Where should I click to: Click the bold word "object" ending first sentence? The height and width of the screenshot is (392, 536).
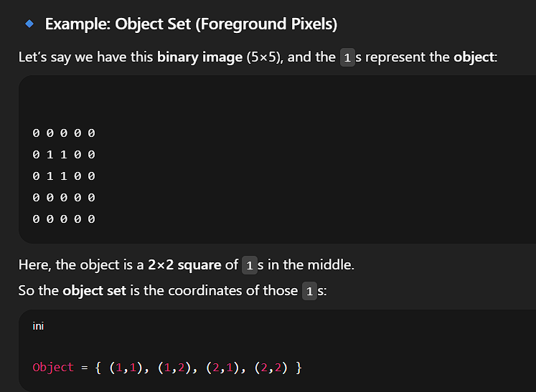pyautogui.click(x=474, y=57)
